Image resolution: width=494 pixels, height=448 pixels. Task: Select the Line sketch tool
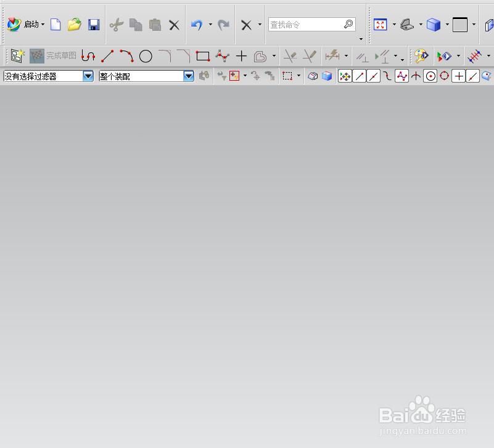click(x=107, y=56)
